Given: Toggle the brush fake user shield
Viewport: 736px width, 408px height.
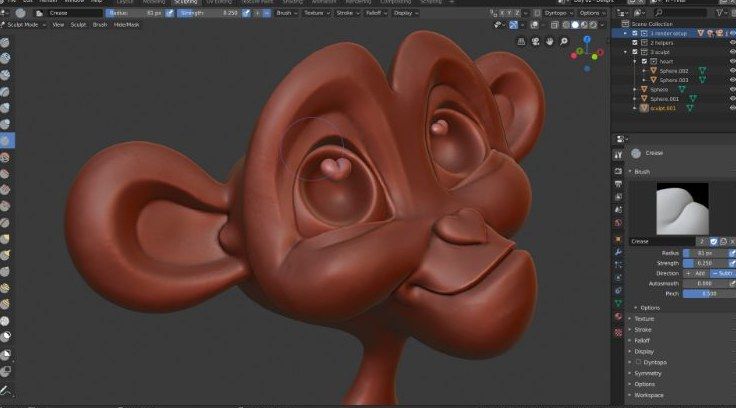Looking at the screenshot, I should (713, 241).
